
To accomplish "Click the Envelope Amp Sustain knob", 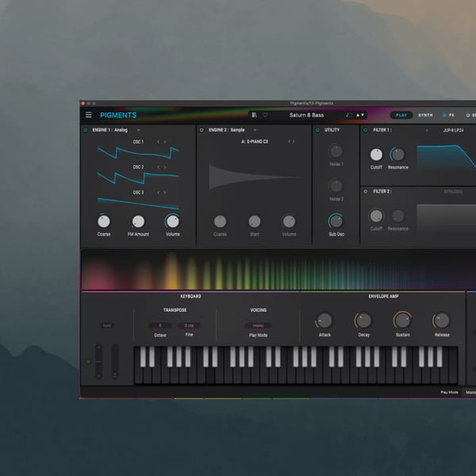I will coord(402,321).
